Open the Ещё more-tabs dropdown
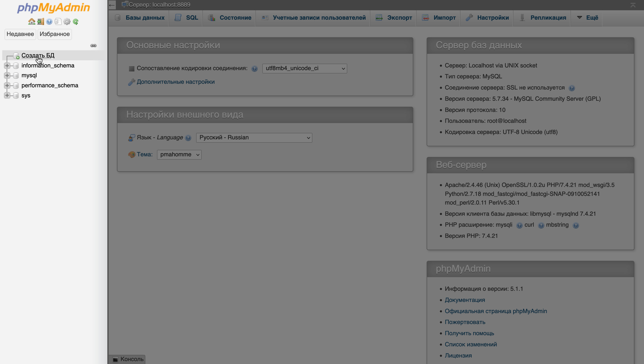Viewport: 644px width, 364px height. [587, 18]
